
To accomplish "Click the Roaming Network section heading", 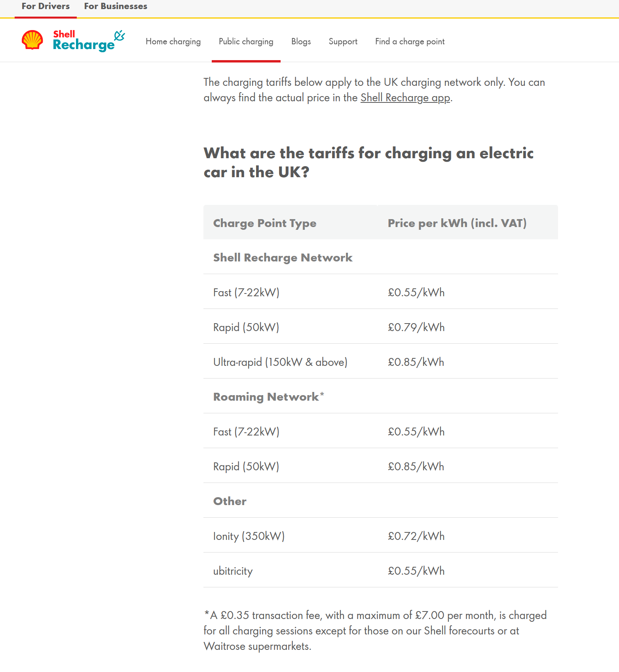I will [268, 397].
